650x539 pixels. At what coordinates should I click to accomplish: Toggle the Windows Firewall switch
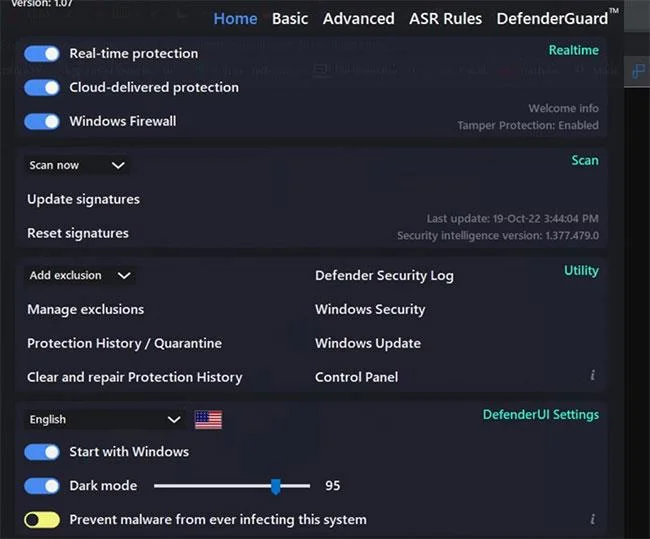point(42,122)
